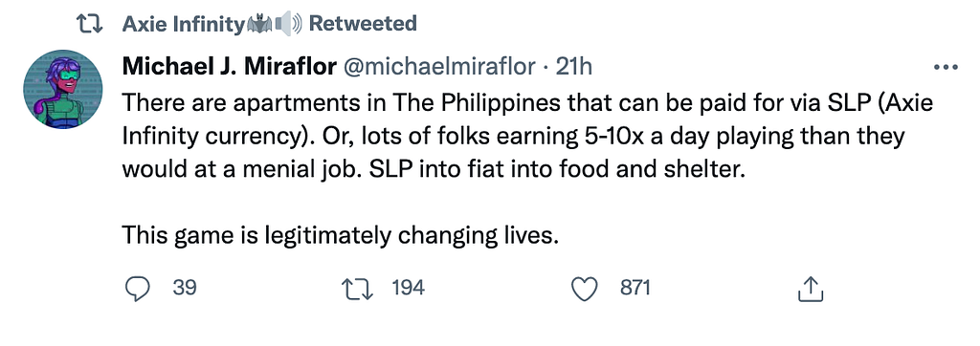
Task: Toggle the retweet arrows icon under tweet
Action: 359,289
